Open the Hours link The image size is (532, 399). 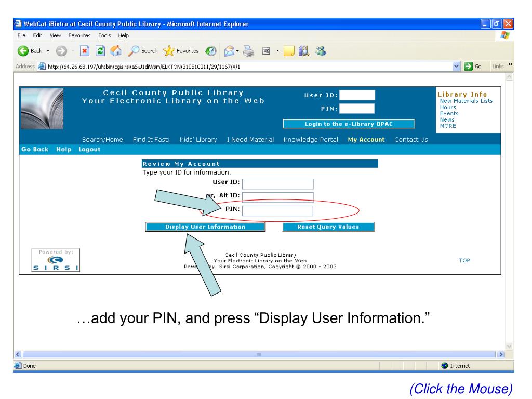tap(448, 107)
